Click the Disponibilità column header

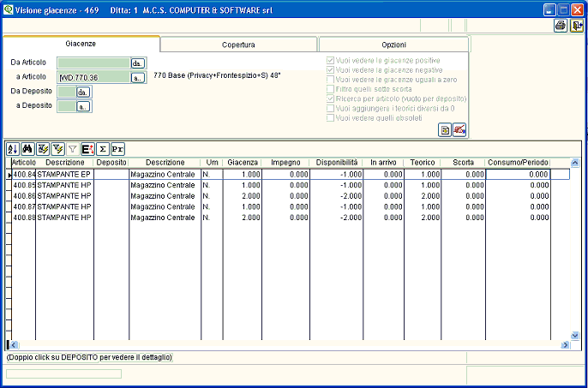click(336, 163)
